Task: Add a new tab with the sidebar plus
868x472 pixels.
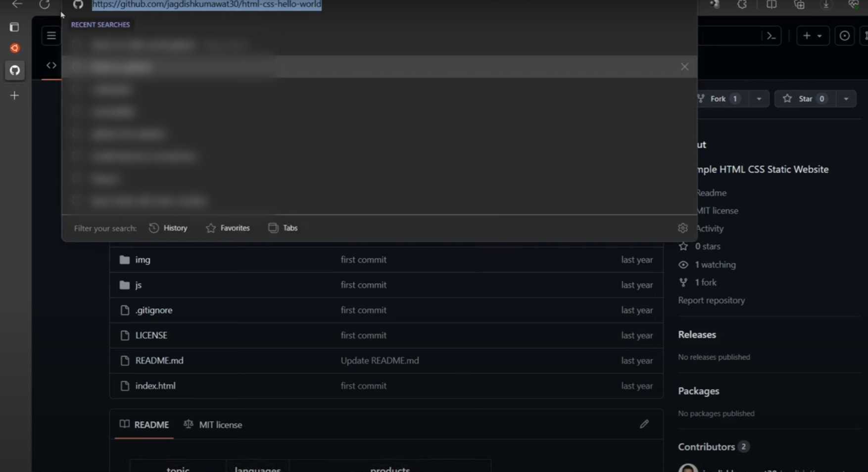Action: [x=14, y=95]
